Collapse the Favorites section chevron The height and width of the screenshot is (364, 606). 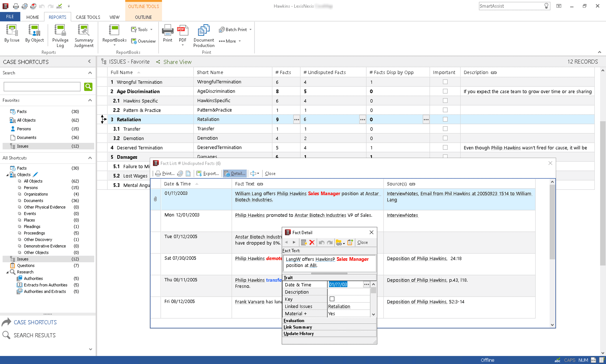click(x=90, y=100)
